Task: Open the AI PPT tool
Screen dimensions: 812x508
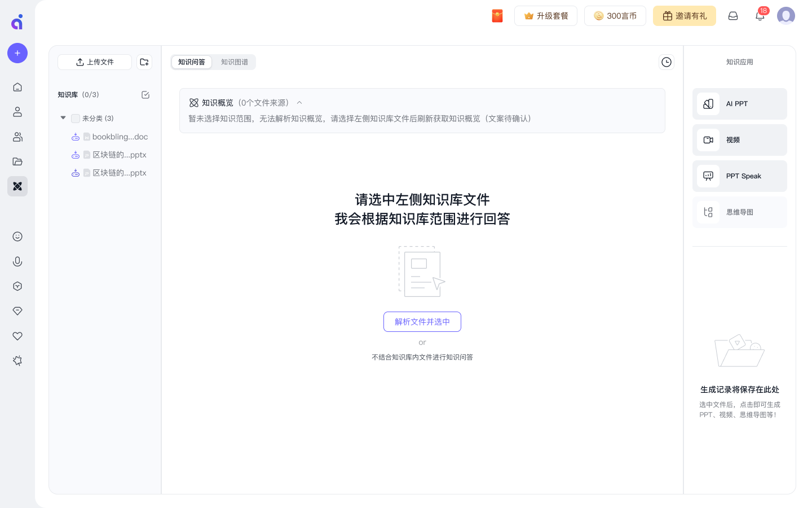Action: pyautogui.click(x=739, y=104)
